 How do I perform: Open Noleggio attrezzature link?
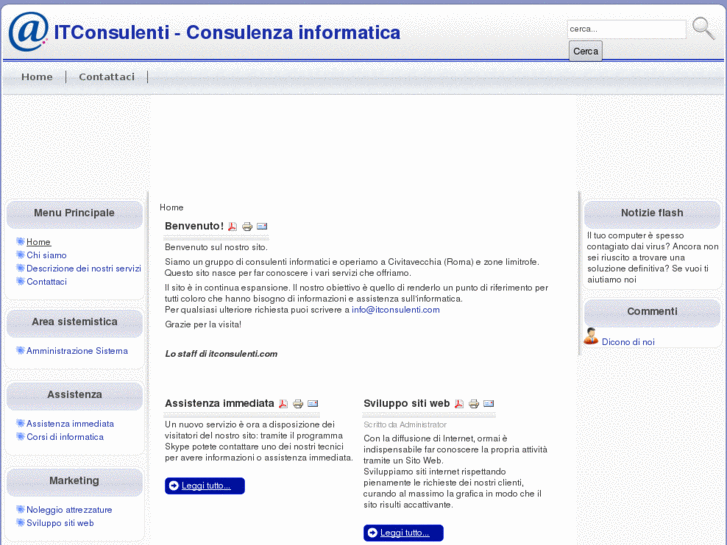click(x=69, y=510)
